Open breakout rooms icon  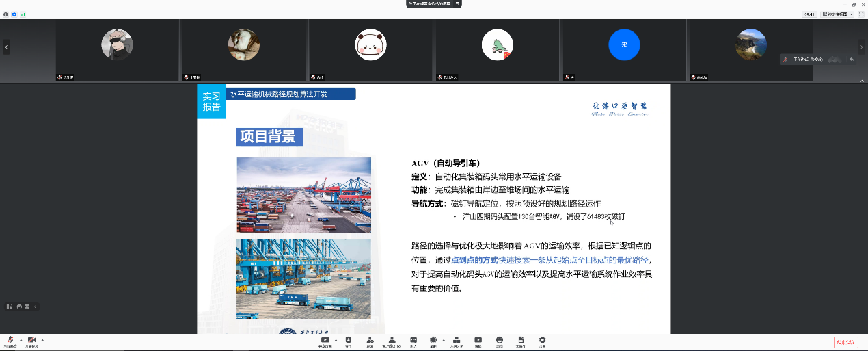click(456, 340)
